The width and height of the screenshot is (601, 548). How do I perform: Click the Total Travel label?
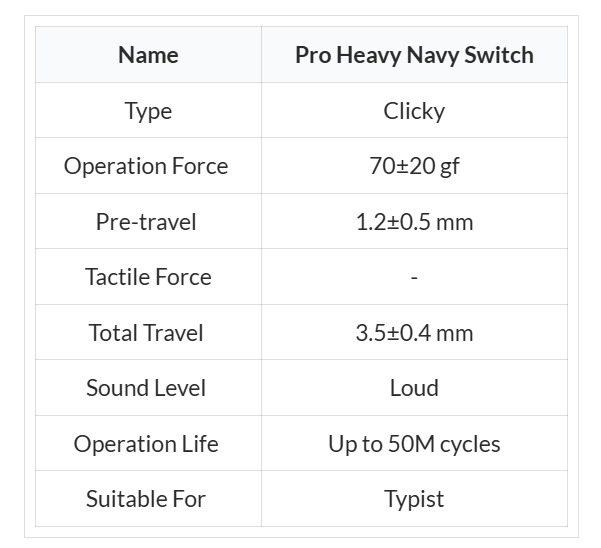pos(146,332)
